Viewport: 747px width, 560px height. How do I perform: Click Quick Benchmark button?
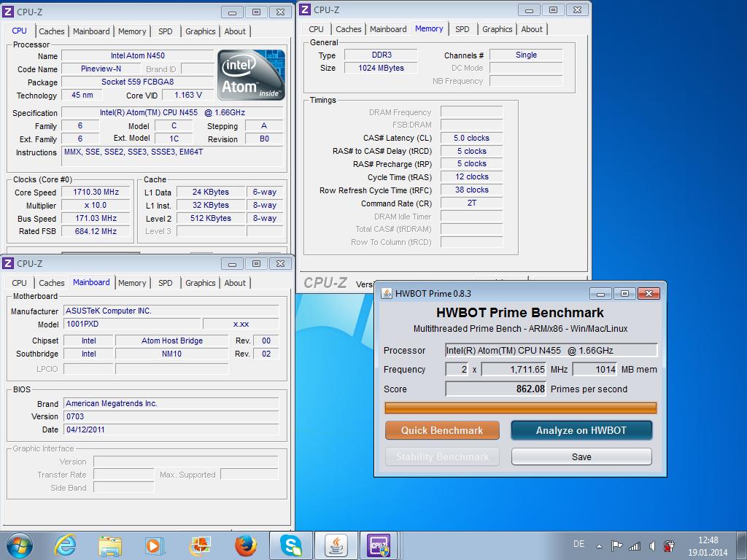[x=442, y=430]
